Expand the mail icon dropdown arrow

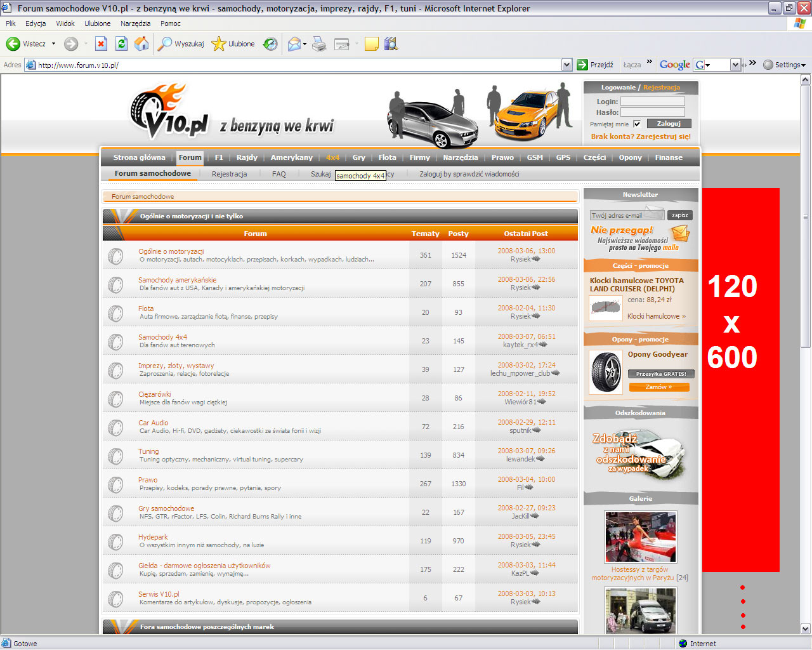(304, 44)
